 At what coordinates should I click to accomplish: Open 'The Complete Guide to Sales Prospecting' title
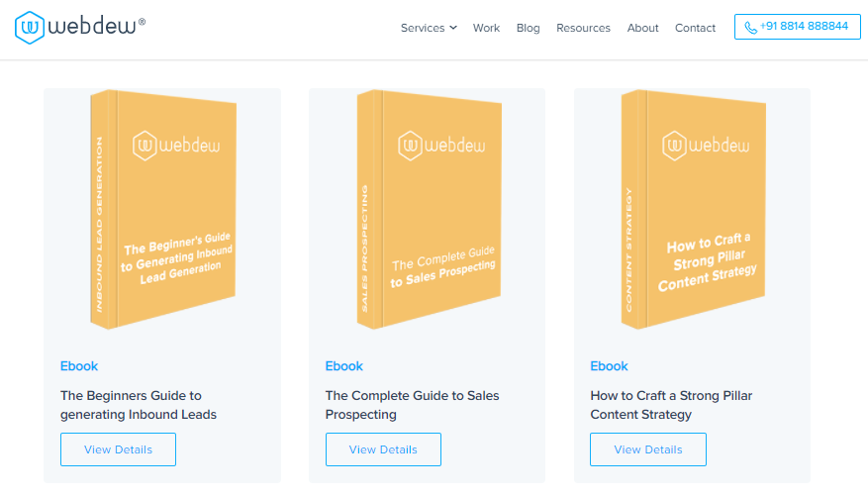(412, 405)
